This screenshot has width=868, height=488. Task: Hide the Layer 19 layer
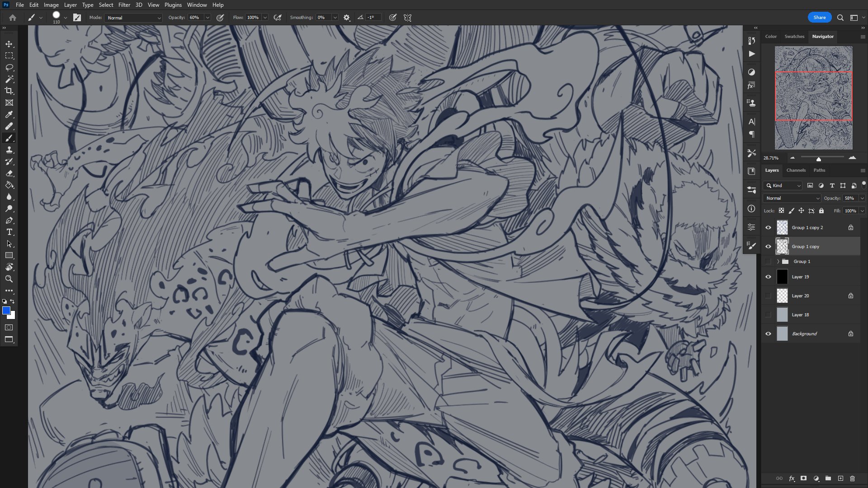[768, 277]
